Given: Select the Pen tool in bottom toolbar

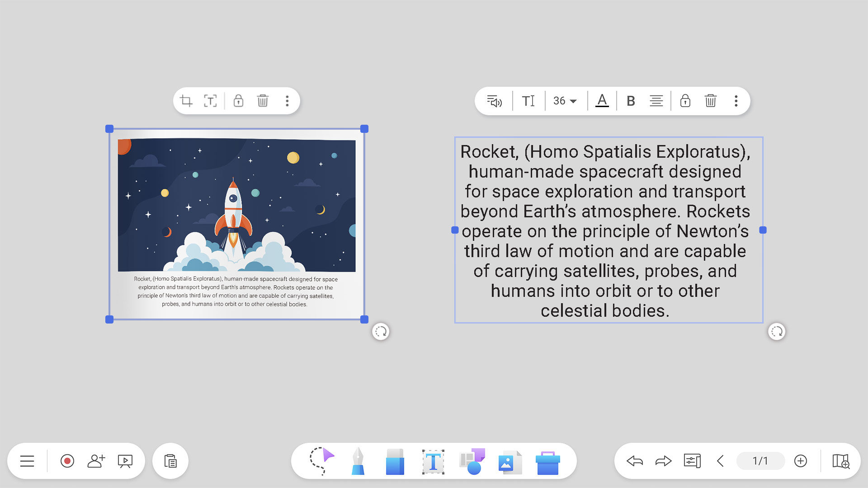Looking at the screenshot, I should [358, 461].
